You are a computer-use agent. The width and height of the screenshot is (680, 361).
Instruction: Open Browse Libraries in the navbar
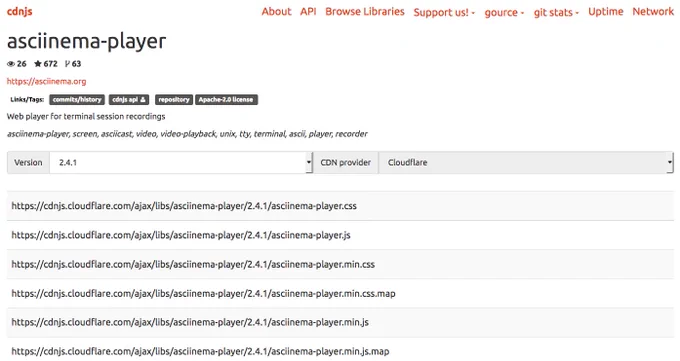[x=365, y=12]
